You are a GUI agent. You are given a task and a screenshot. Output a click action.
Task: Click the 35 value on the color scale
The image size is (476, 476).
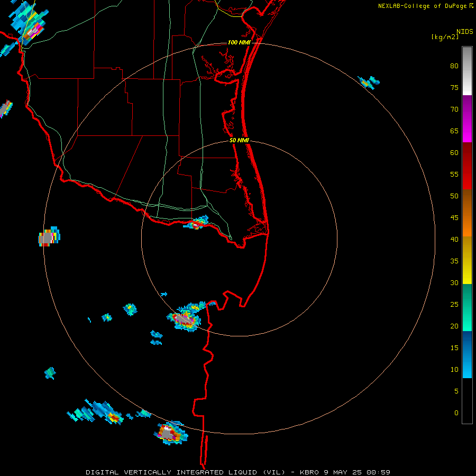[454, 261]
